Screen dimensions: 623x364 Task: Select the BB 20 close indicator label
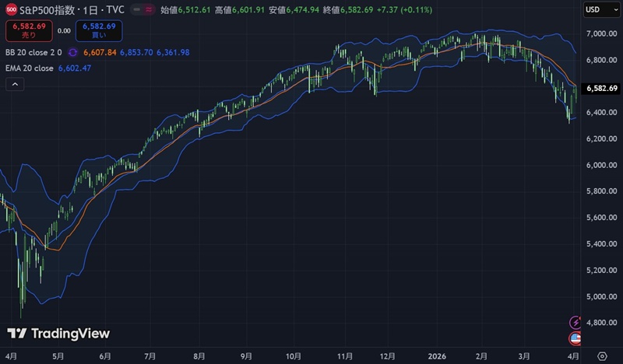(x=33, y=52)
